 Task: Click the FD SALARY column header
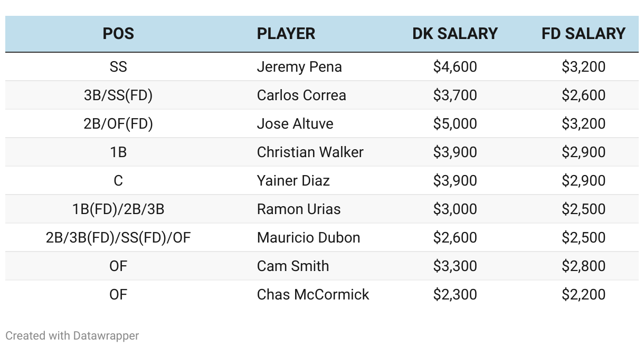[583, 34]
